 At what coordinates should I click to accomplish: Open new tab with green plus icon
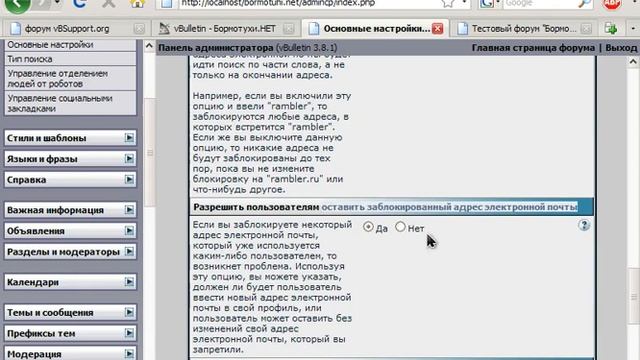[x=611, y=29]
